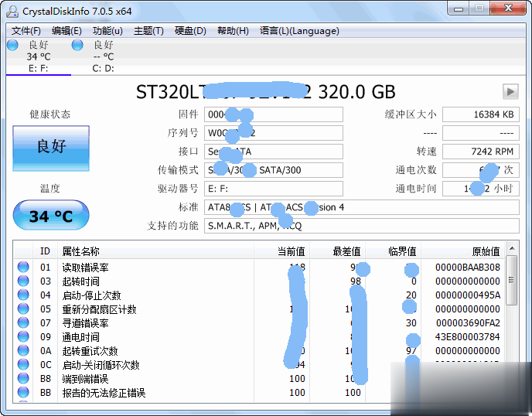The height and width of the screenshot is (416, 532).
Task: Click the 属性名称 column header
Action: click(155, 251)
